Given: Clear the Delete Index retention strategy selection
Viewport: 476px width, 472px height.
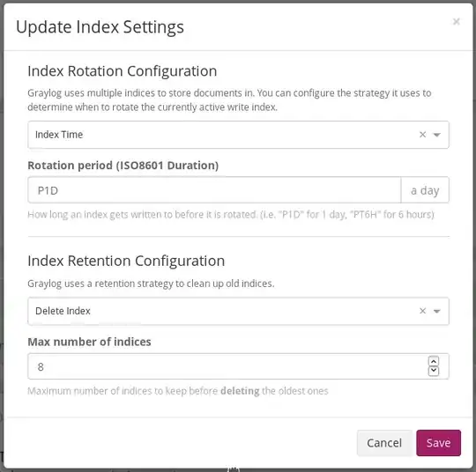Looking at the screenshot, I should pyautogui.click(x=422, y=311).
